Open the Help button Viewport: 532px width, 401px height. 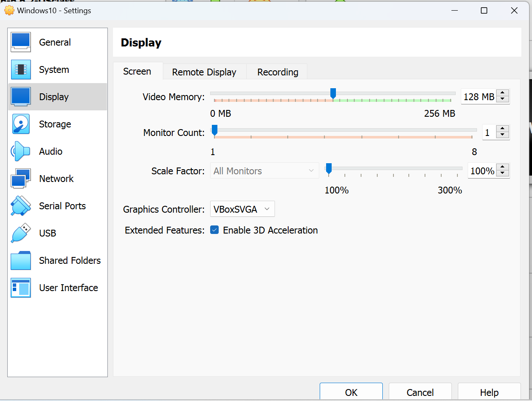(489, 392)
